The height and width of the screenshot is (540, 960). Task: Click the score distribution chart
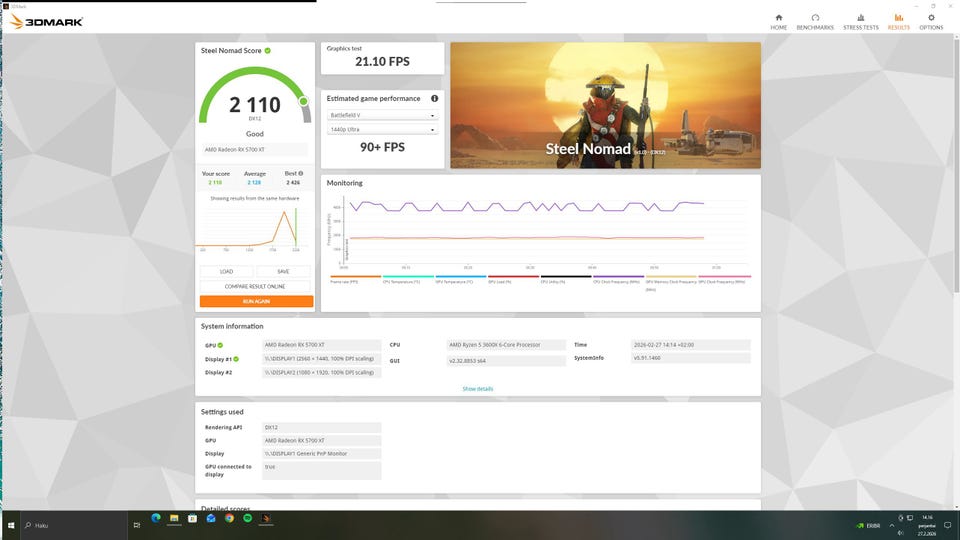[255, 228]
